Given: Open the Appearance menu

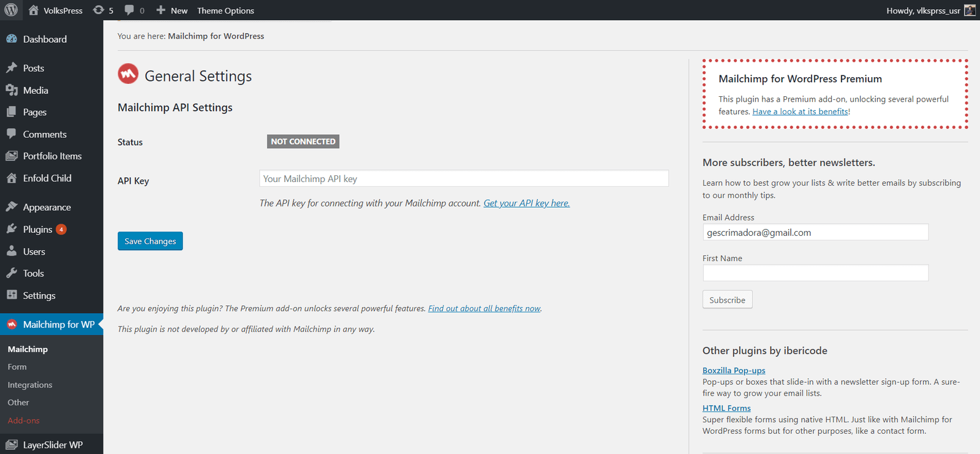Looking at the screenshot, I should point(47,207).
